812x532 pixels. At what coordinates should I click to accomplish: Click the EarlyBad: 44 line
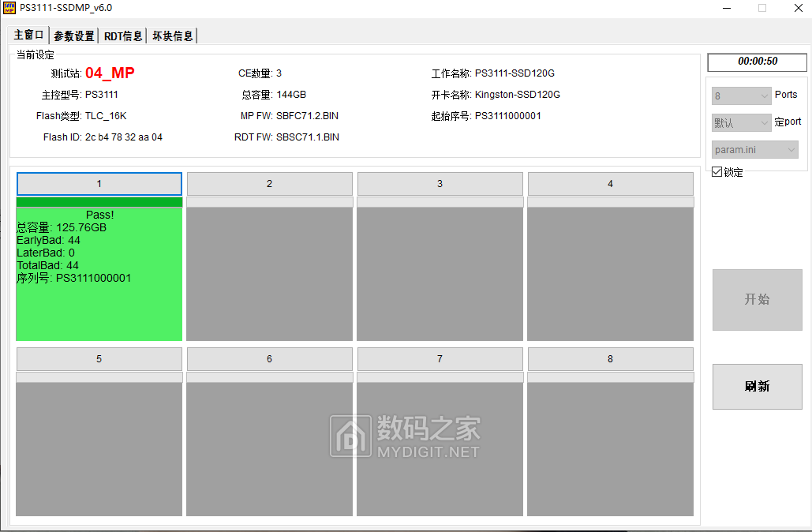pyautogui.click(x=48, y=241)
